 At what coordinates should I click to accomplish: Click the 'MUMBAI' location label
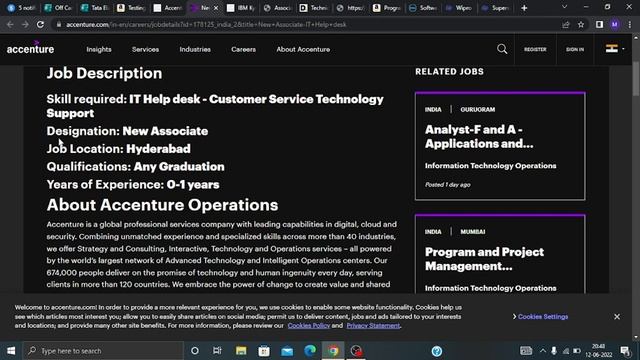pos(473,231)
